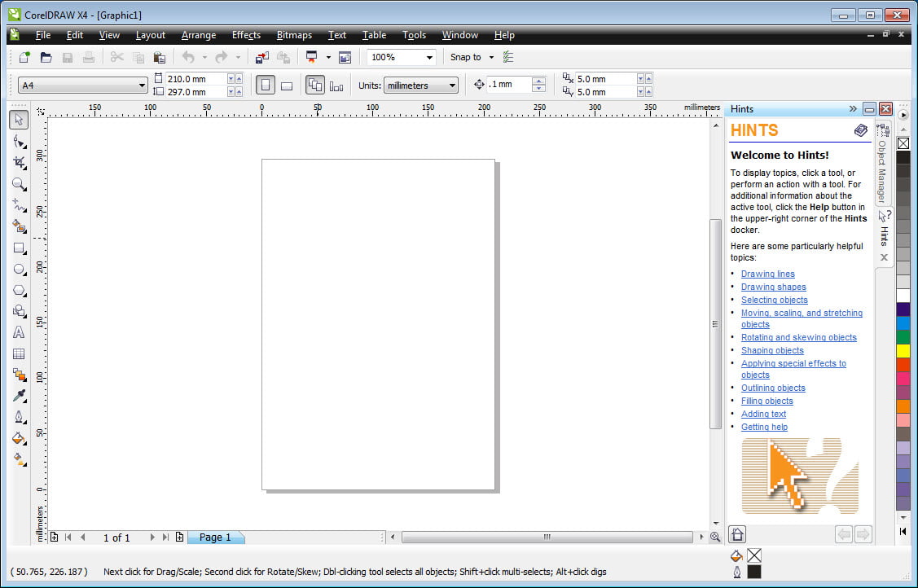Image resolution: width=918 pixels, height=588 pixels.
Task: Open the navigator zoom icon
Action: [715, 537]
